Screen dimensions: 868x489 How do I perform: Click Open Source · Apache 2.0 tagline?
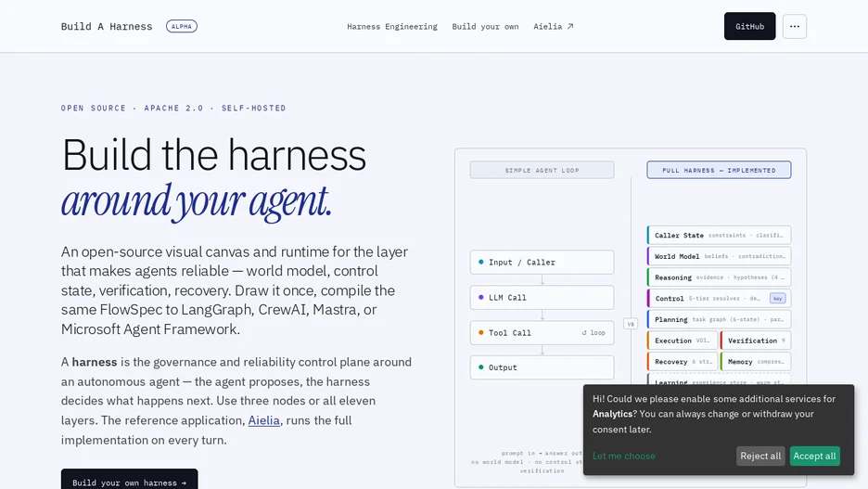point(173,108)
